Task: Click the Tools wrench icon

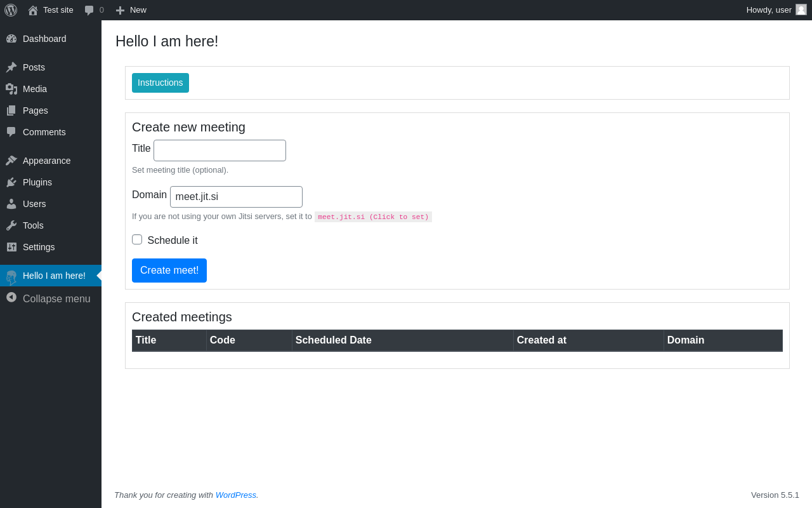Action: [x=11, y=225]
